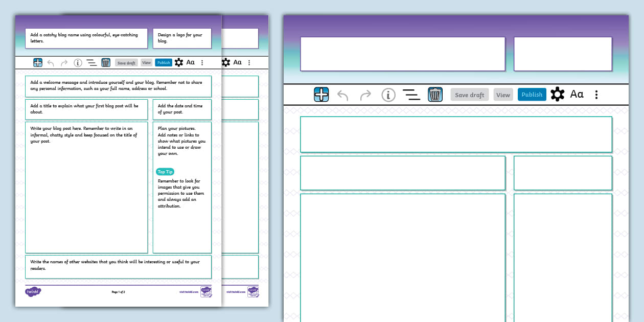Screen dimensions: 644x322
Task: Select the 'Add a welcome message' box on preview page
Action: pyautogui.click(x=118, y=86)
